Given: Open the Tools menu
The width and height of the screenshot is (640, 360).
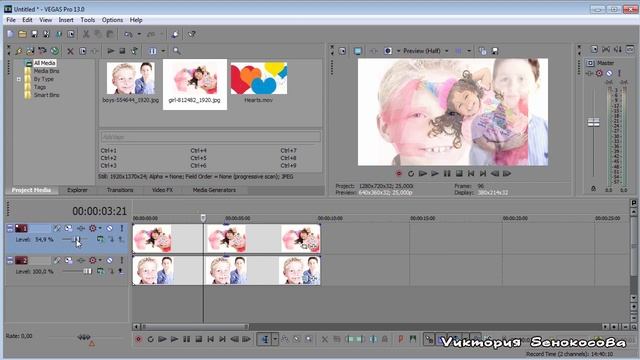Looking at the screenshot, I should 87,20.
